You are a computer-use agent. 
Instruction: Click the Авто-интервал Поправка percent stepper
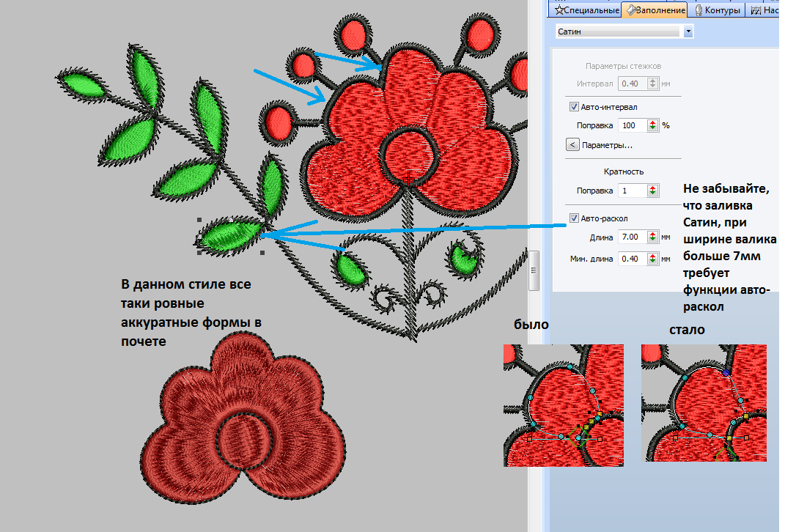coord(652,125)
